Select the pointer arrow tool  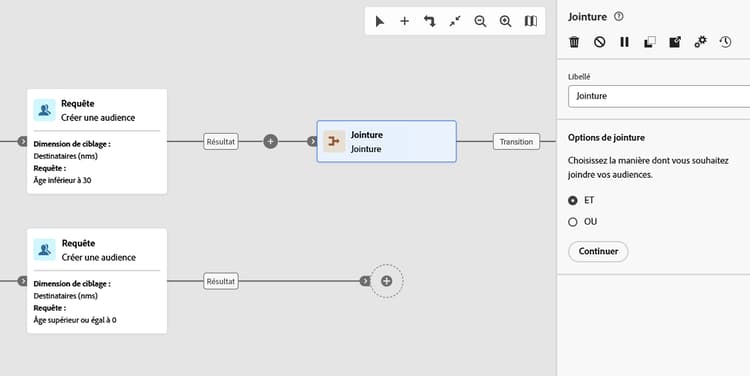click(380, 21)
